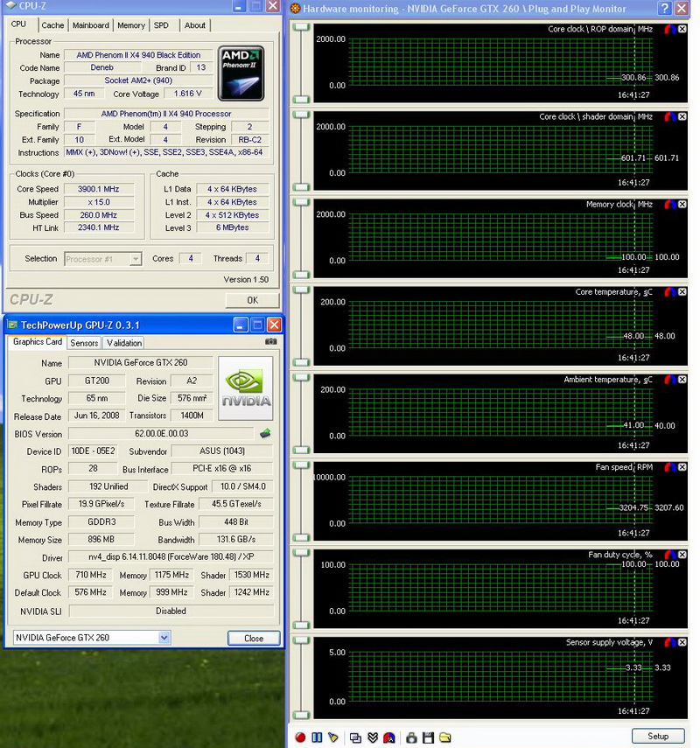
Task: Click the HT Link value 2340.1 MHz
Action: 99,227
